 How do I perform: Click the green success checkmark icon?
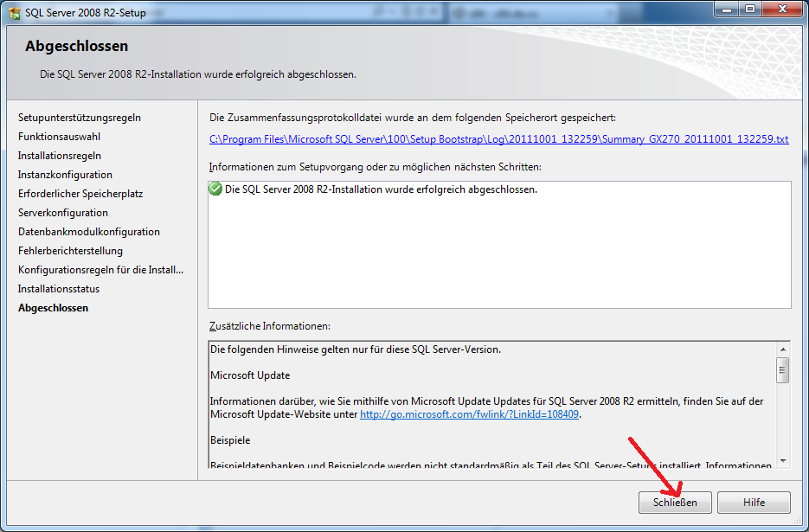tap(215, 189)
